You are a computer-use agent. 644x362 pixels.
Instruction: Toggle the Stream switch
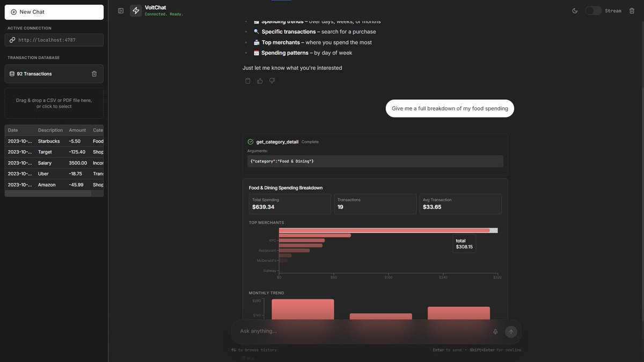(x=593, y=11)
